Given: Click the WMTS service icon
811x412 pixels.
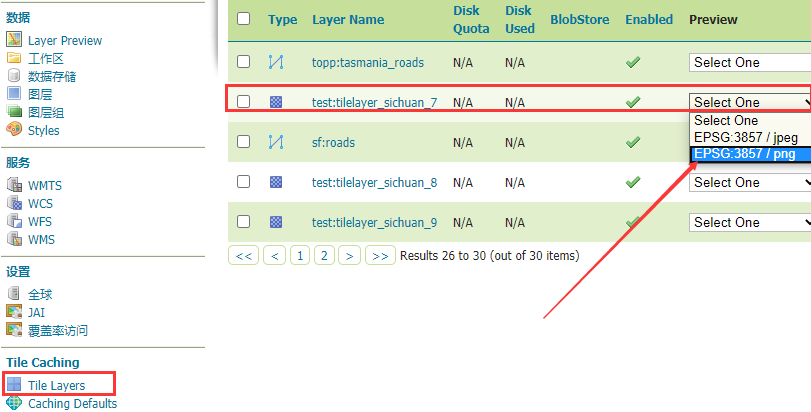Looking at the screenshot, I should (x=14, y=185).
